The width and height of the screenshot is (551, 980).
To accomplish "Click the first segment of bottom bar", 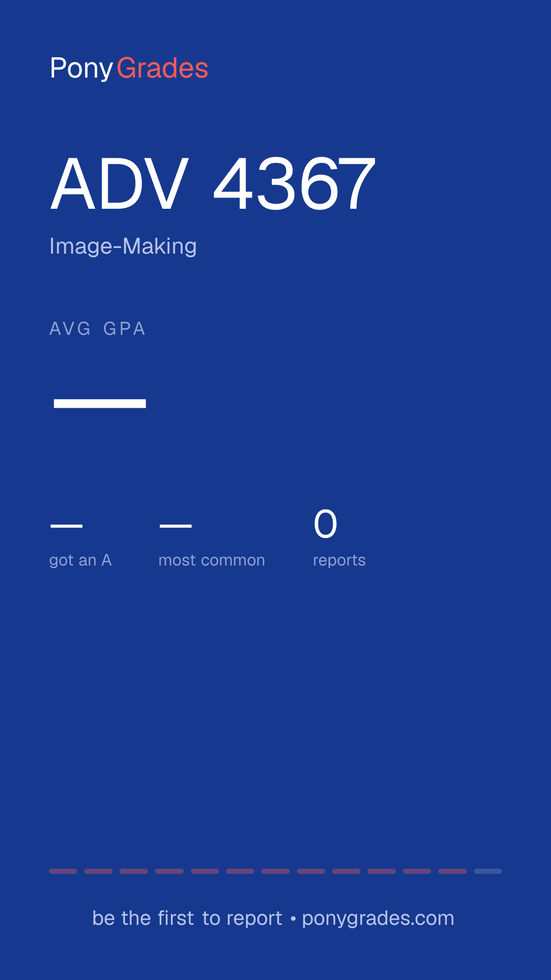I will click(x=63, y=871).
